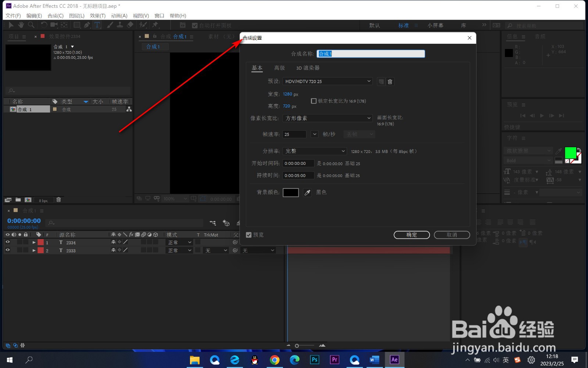Open the 文件(F) menu
Image resolution: width=588 pixels, height=368 pixels.
coord(13,15)
